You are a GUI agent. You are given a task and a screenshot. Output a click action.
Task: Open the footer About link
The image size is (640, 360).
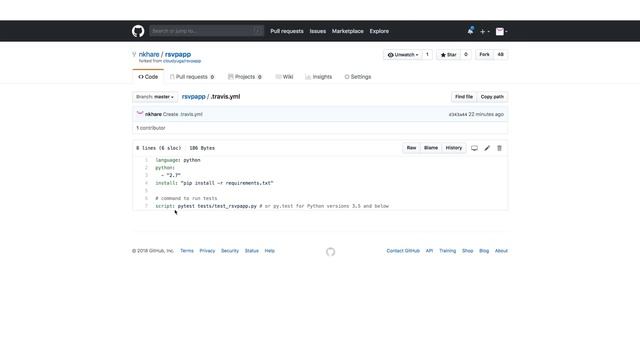(x=501, y=251)
